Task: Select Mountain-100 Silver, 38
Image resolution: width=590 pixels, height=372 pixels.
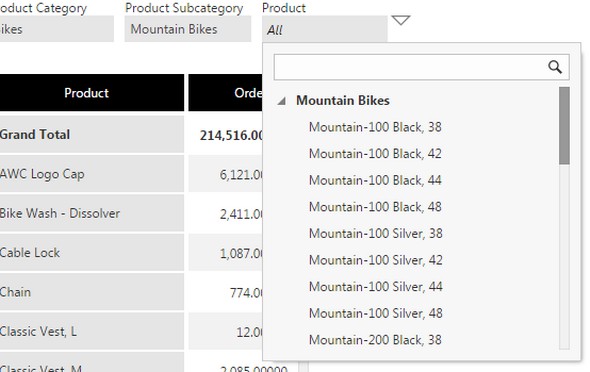Action: pos(376,234)
